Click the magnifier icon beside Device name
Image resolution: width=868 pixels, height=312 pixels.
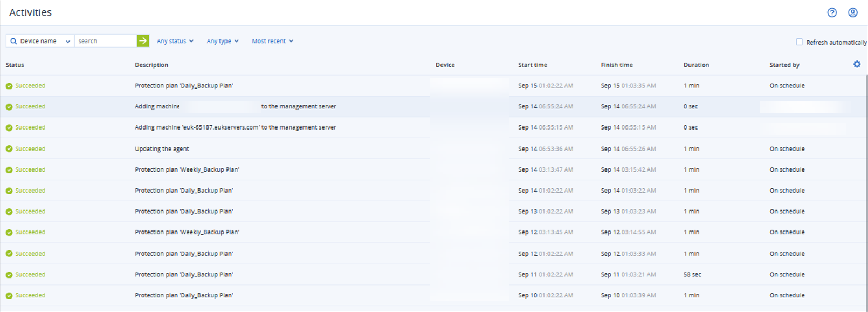point(13,41)
